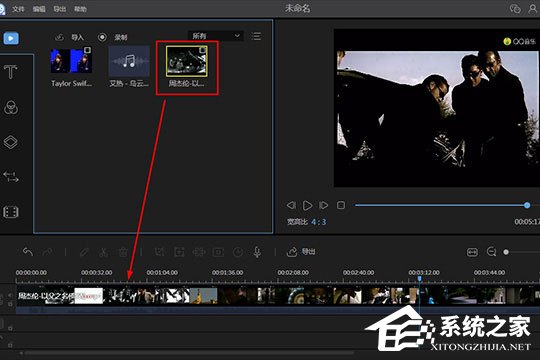
Task: Tick the checkbox on Taylor Swift thumbnail
Action: tap(87, 50)
